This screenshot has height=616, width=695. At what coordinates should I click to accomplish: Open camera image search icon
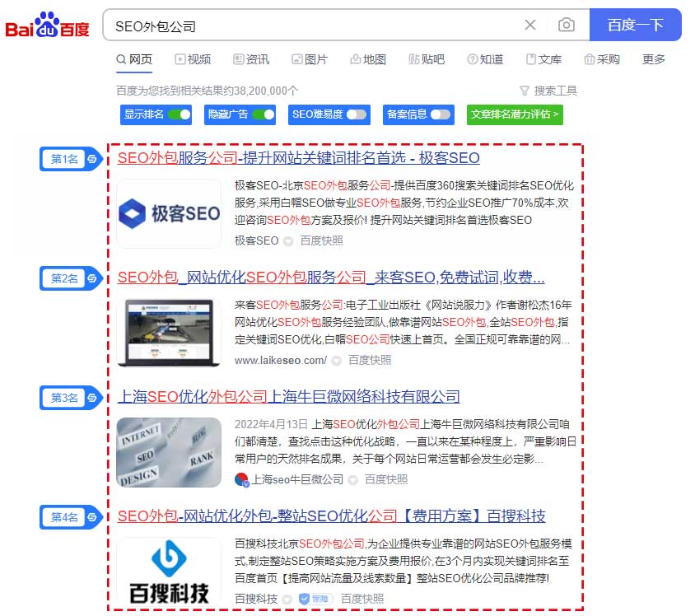click(x=566, y=25)
